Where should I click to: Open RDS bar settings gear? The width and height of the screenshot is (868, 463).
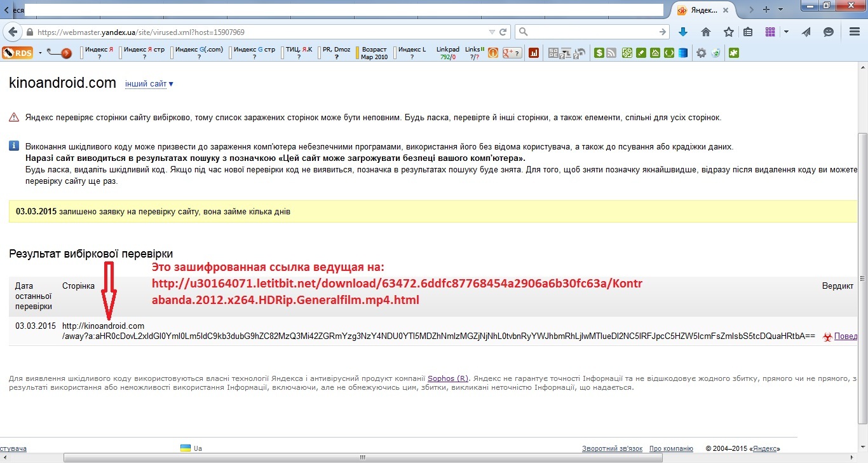point(702,53)
